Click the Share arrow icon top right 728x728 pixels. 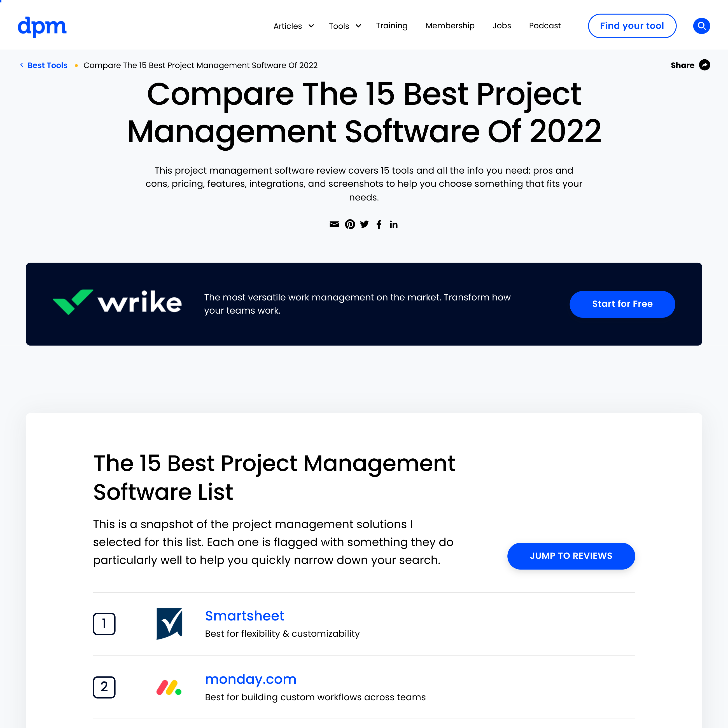click(x=705, y=65)
